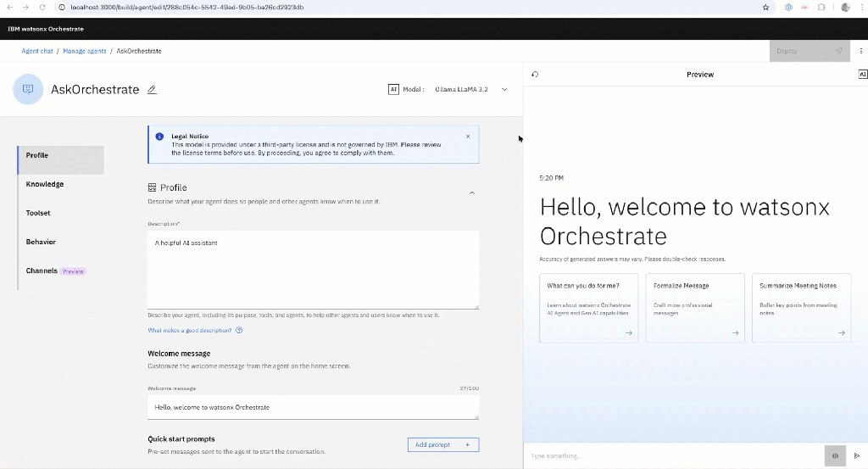Select the Behavior sidebar tab
The image size is (868, 469).
41,242
